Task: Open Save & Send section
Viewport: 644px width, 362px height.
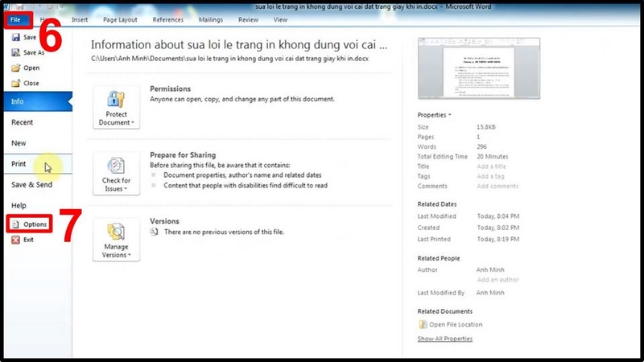Action: pyautogui.click(x=38, y=185)
